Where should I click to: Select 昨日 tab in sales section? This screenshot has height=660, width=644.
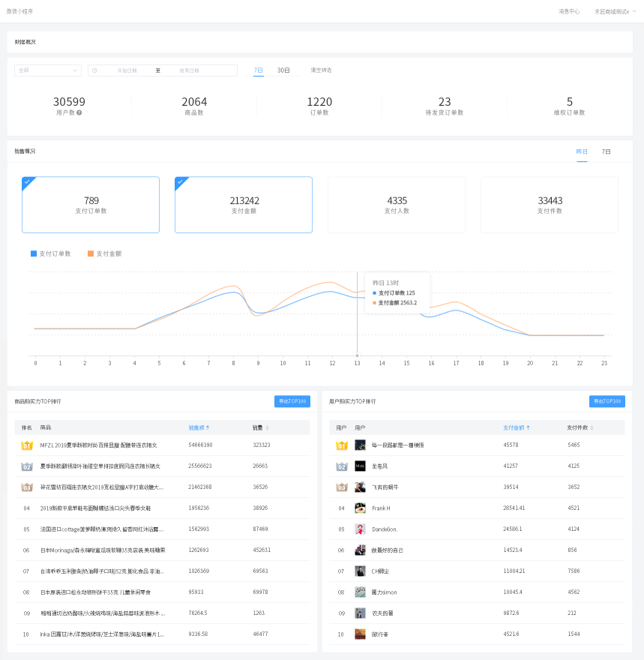coord(582,151)
